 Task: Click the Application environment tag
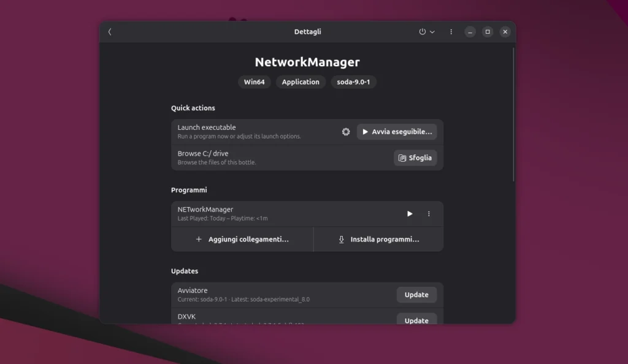(x=301, y=82)
